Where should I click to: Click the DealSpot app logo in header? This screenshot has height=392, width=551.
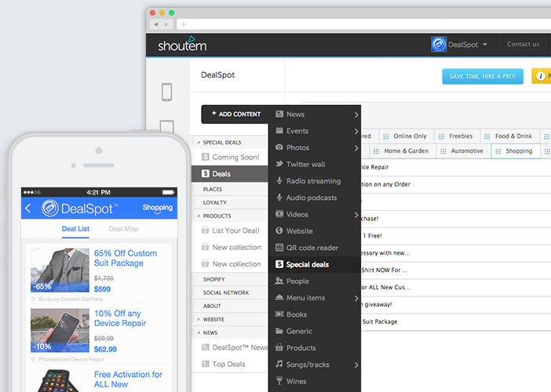[x=439, y=45]
